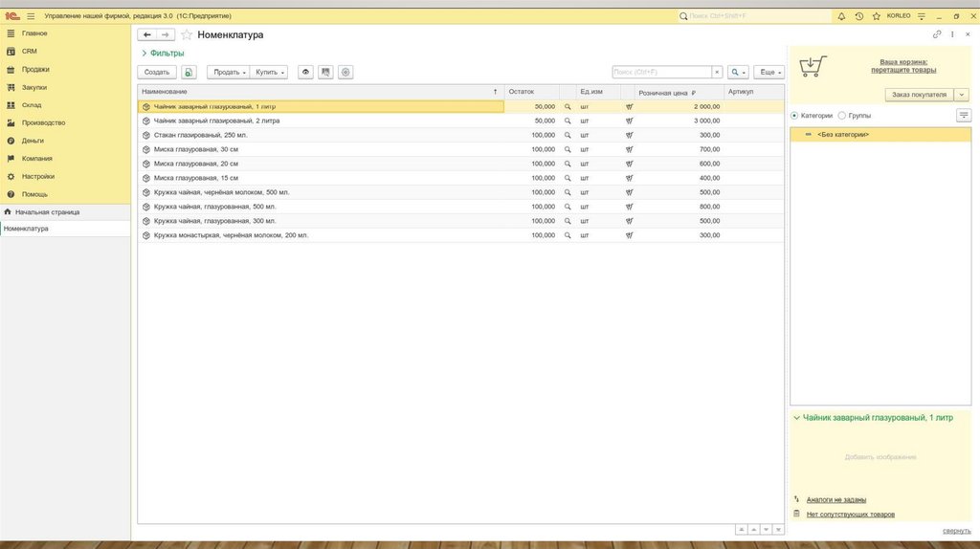Open service settings icon next to KORLEO

click(922, 16)
